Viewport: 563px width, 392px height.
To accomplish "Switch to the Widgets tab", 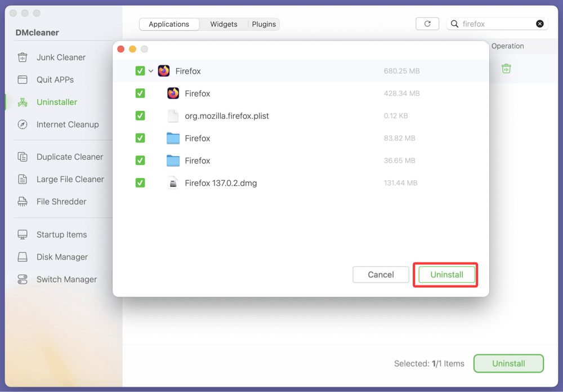I will click(224, 24).
